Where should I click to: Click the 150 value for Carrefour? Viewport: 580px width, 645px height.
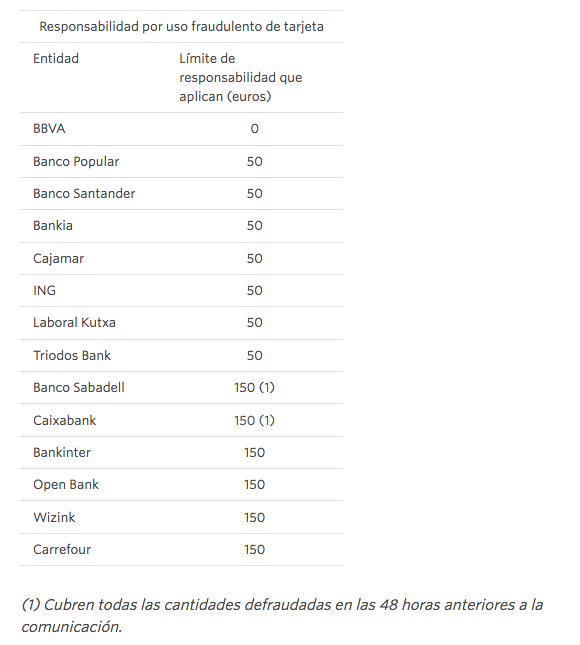pyautogui.click(x=255, y=550)
